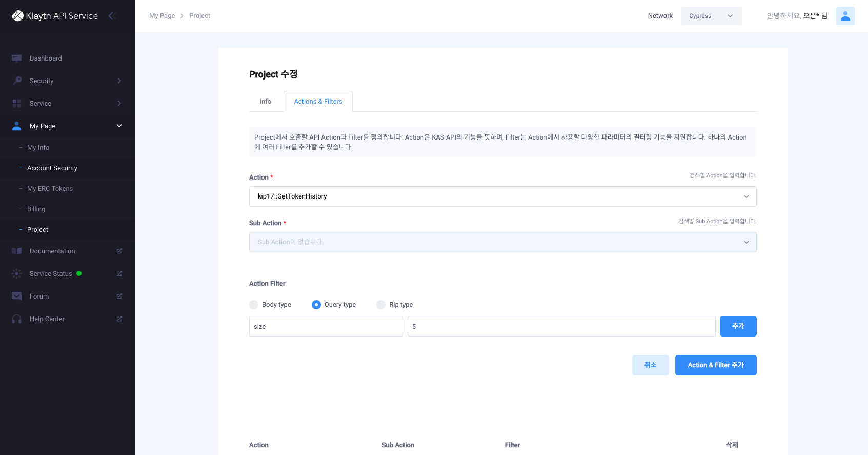This screenshot has width=868, height=455.
Task: Open the Action dropdown kip17::GetTokenHistory
Action: pos(503,196)
